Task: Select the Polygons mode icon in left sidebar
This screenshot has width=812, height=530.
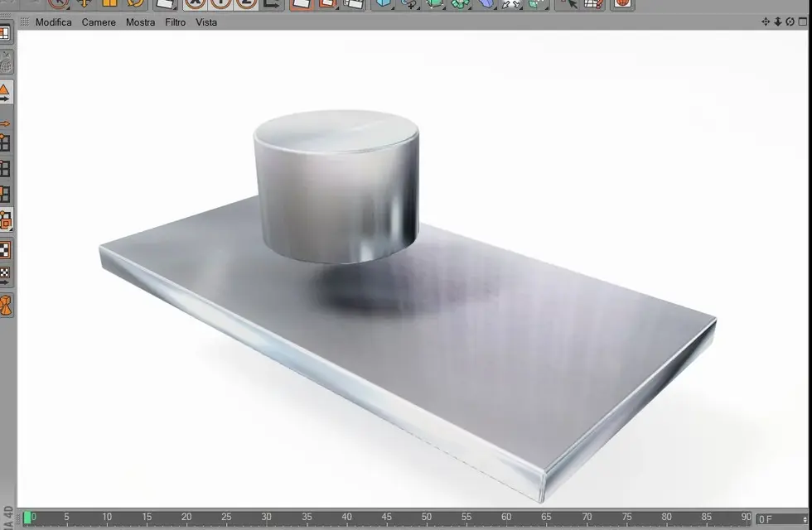Action: pyautogui.click(x=5, y=195)
